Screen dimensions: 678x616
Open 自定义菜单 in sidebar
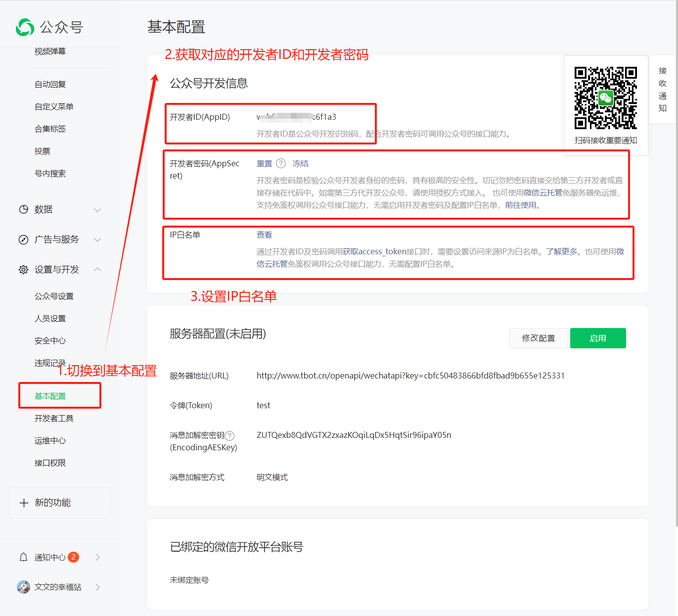tap(54, 107)
